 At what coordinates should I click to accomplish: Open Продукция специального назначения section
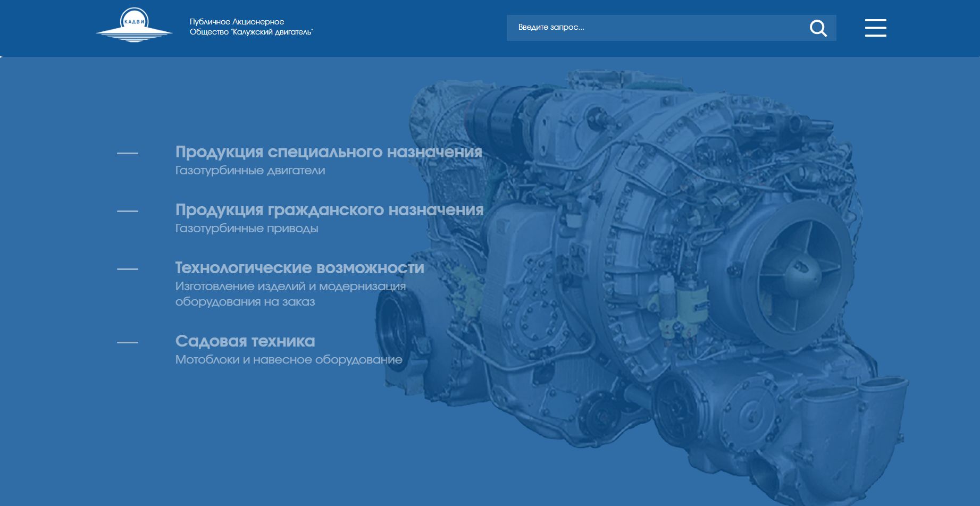[x=328, y=152]
